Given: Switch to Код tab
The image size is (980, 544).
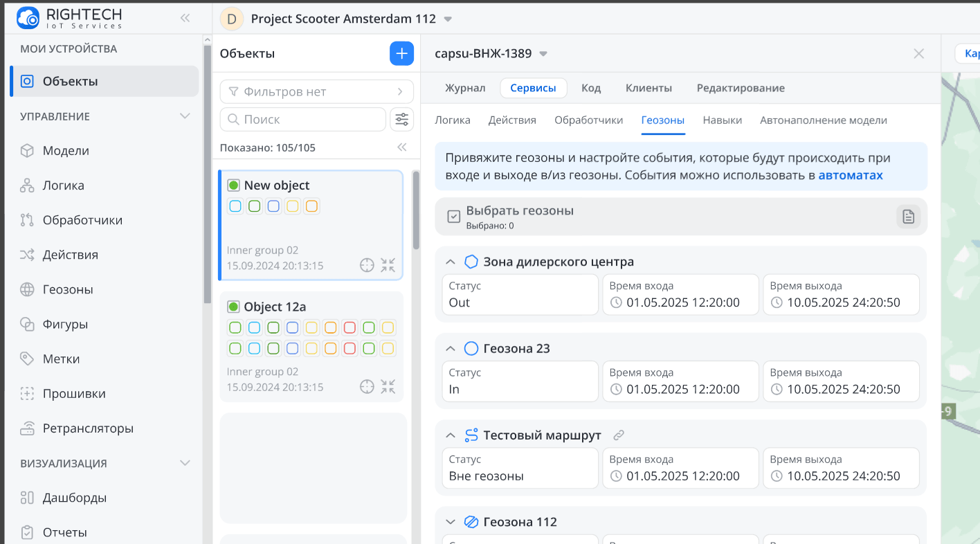Looking at the screenshot, I should tap(591, 88).
